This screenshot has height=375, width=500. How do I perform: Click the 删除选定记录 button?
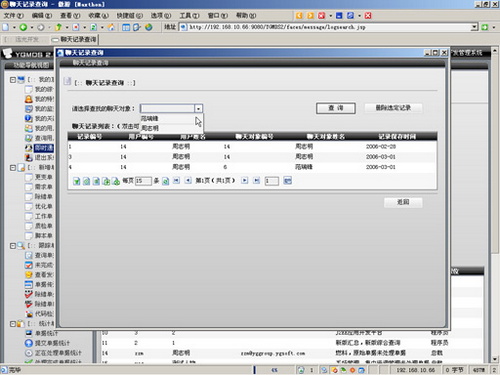pyautogui.click(x=393, y=108)
